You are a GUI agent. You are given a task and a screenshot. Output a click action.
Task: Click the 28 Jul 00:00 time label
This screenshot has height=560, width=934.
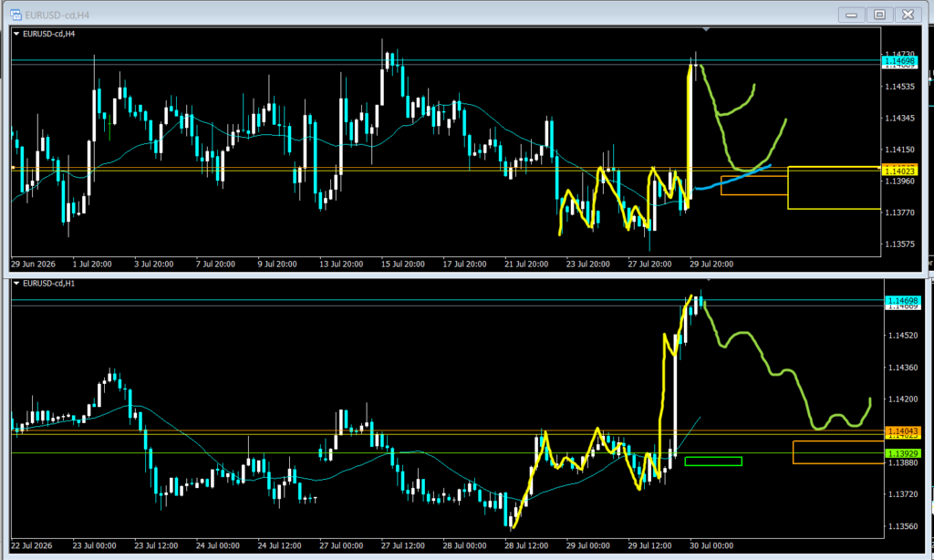pos(464,545)
